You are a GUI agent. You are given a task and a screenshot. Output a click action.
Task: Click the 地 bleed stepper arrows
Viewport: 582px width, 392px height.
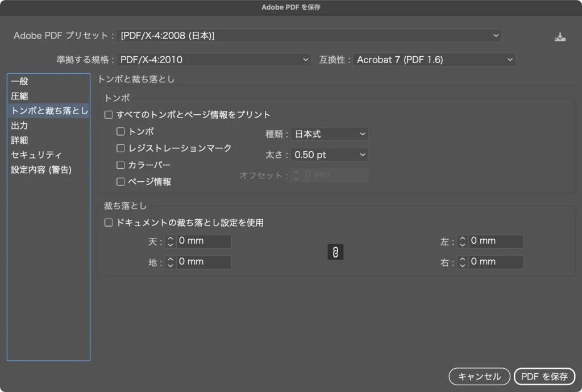coord(171,262)
